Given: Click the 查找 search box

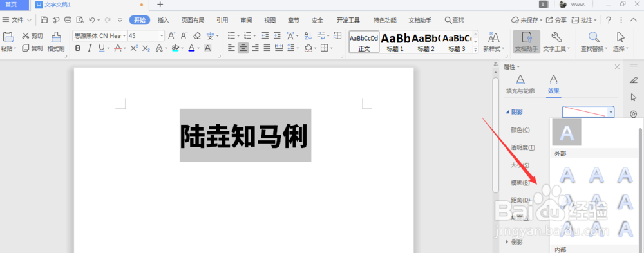Looking at the screenshot, I should (455, 20).
